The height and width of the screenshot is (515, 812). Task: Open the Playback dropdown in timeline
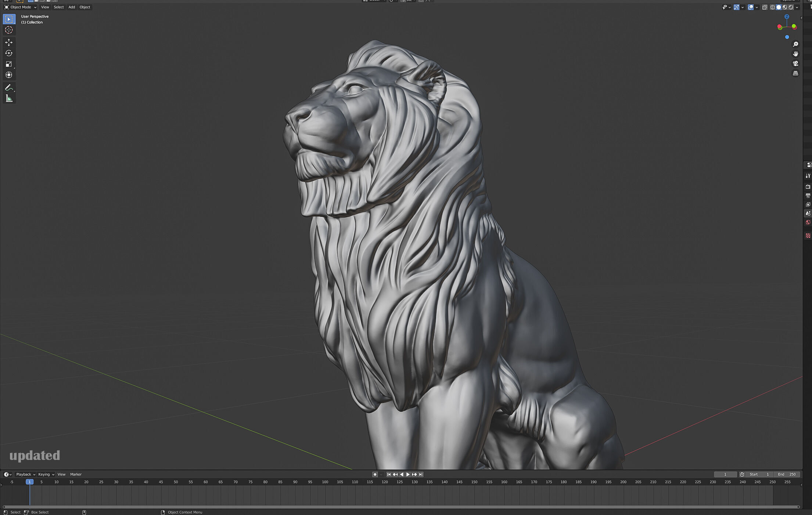25,474
